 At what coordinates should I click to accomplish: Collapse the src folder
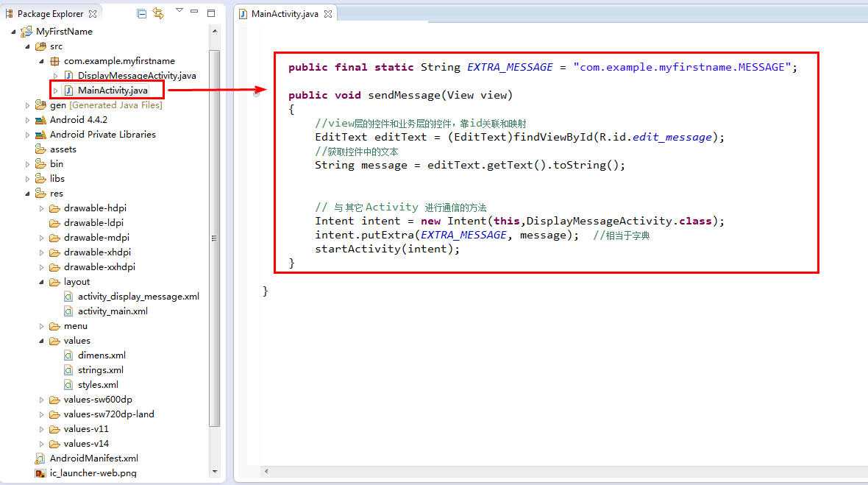click(x=27, y=46)
